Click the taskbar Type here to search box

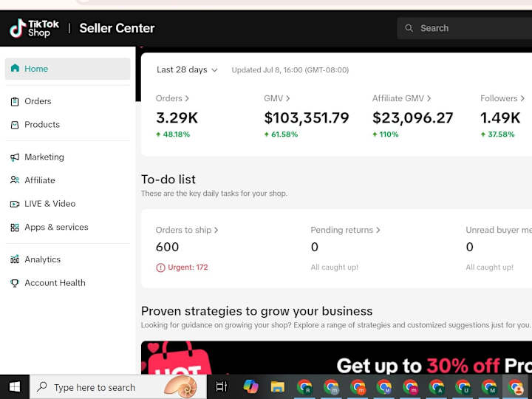tap(118, 387)
